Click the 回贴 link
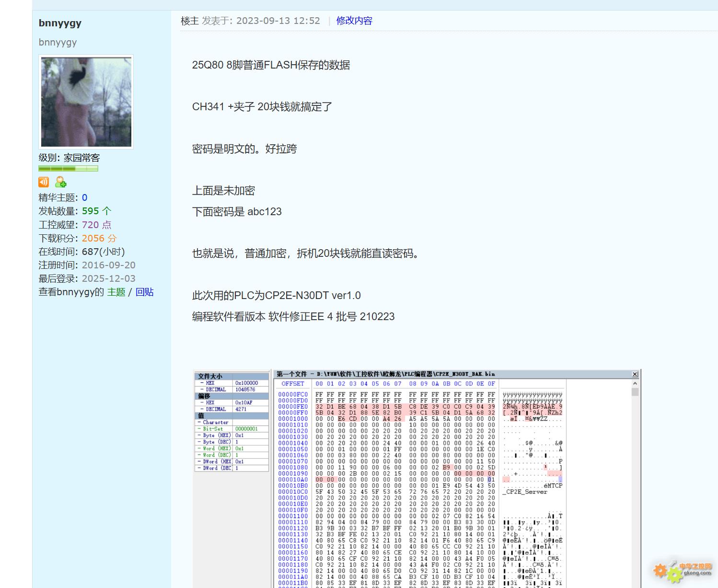 (x=145, y=292)
